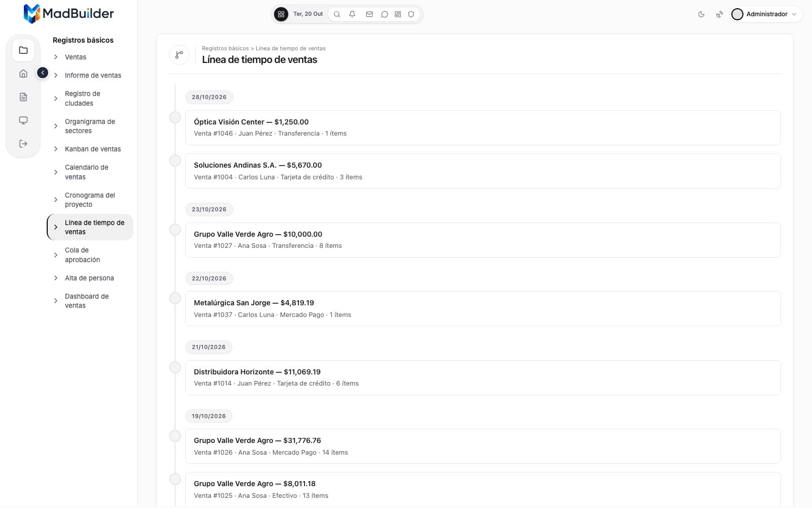812x508 pixels.
Task: Click the branch icon beside page title
Action: [179, 55]
